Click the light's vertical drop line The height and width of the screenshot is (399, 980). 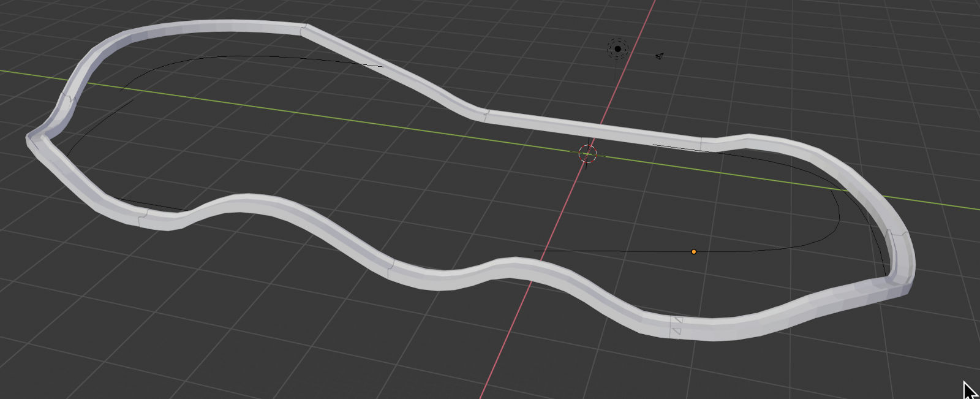616,70
